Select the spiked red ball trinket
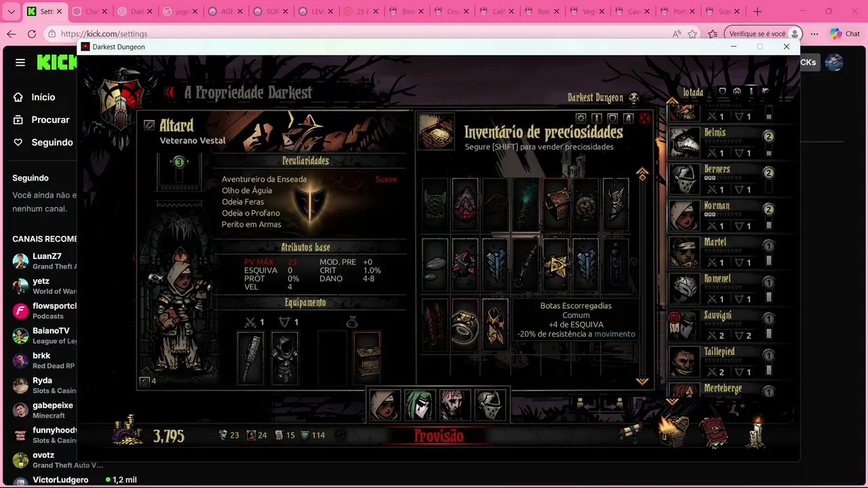 (x=465, y=264)
